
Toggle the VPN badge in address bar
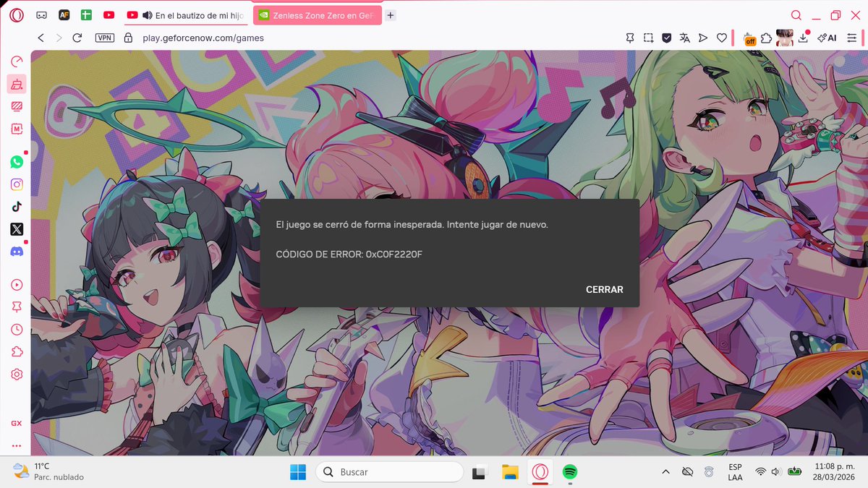tap(105, 38)
